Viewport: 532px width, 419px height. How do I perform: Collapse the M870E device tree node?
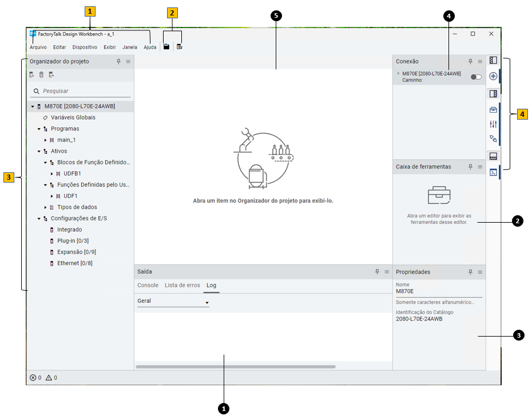point(33,106)
